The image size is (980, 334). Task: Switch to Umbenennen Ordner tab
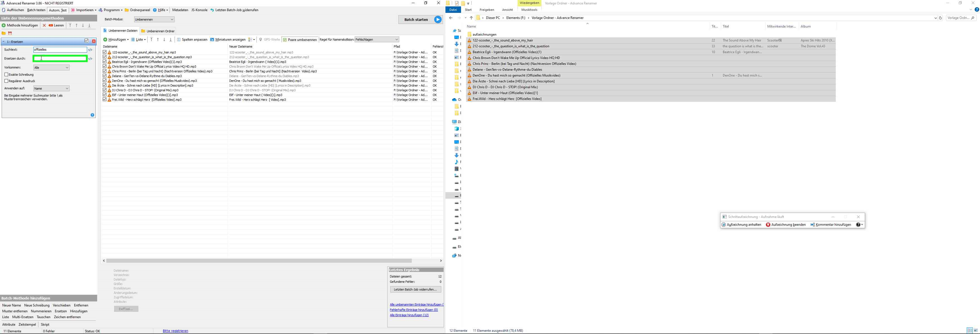click(x=158, y=31)
